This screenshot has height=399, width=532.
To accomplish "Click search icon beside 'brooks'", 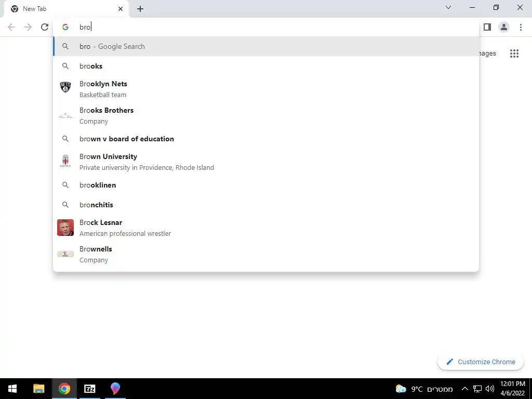I will click(65, 66).
